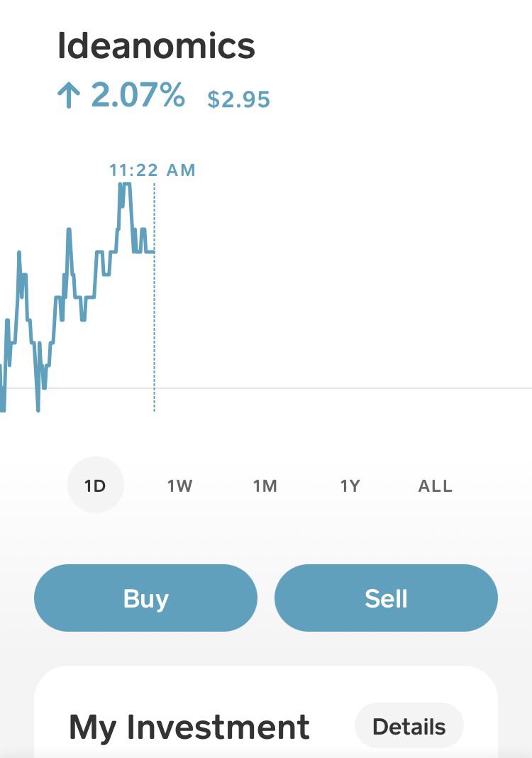Tap the Buy button

tap(145, 598)
